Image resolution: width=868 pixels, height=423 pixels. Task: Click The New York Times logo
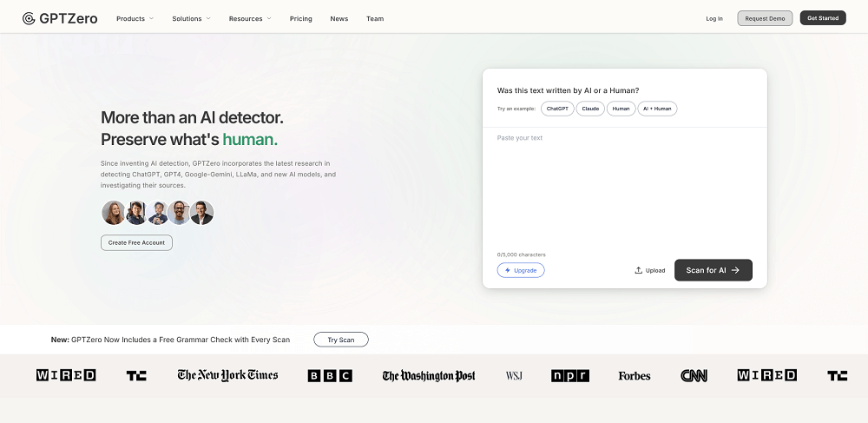click(227, 375)
